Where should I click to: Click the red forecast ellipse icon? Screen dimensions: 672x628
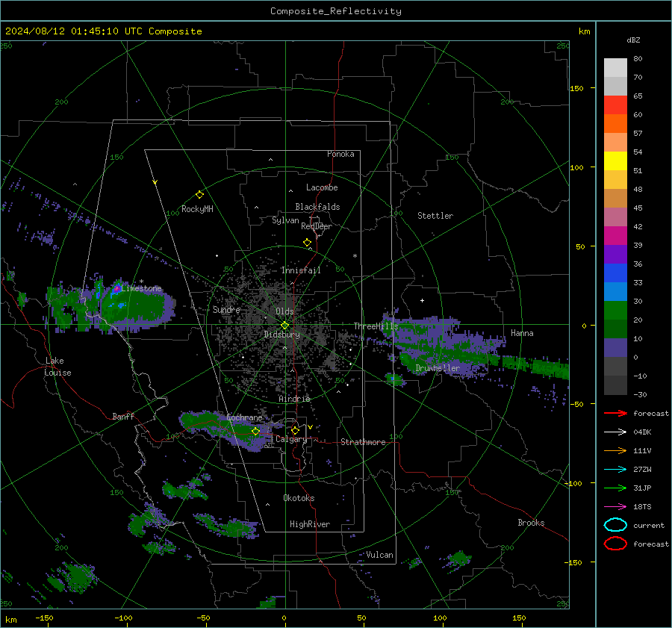(615, 544)
